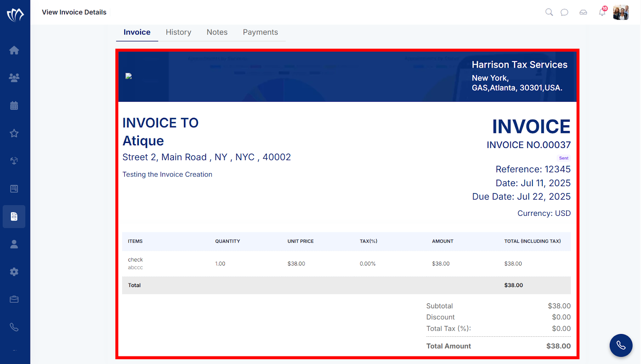Open the form list icon in sidebar

point(14,189)
